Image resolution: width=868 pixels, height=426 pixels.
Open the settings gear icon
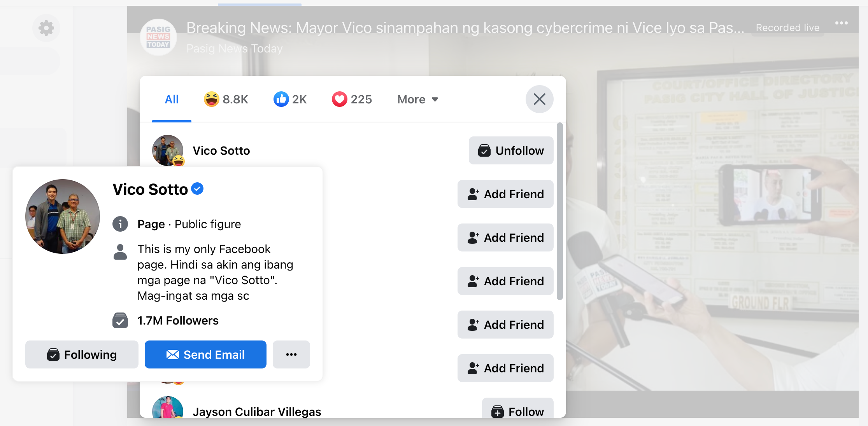[46, 28]
